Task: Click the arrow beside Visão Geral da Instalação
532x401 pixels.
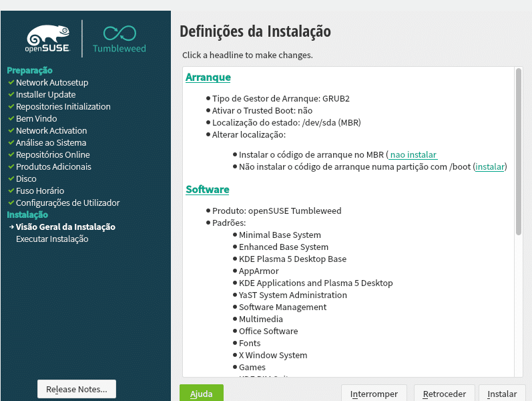Action: [x=11, y=227]
